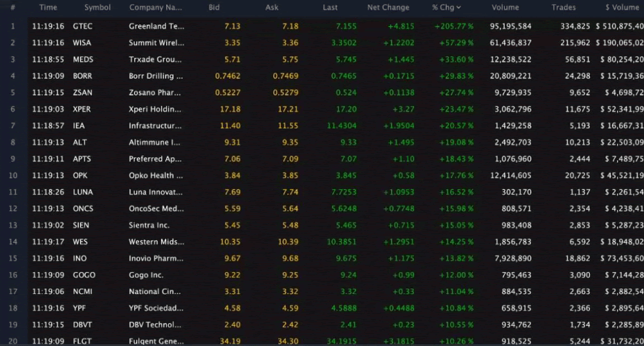Select the ZSAN symbol
Screen dimensions: 644x346
click(82, 93)
